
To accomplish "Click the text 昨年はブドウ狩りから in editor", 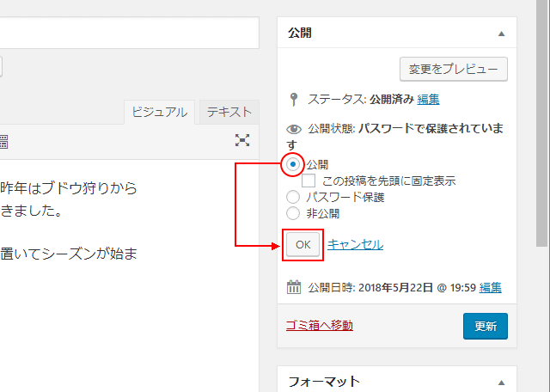I will (69, 188).
